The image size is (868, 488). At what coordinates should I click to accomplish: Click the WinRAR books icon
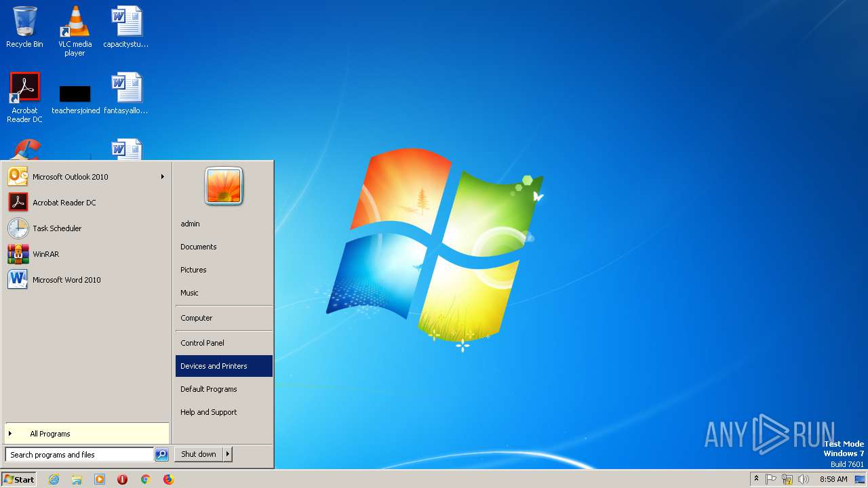pos(18,254)
